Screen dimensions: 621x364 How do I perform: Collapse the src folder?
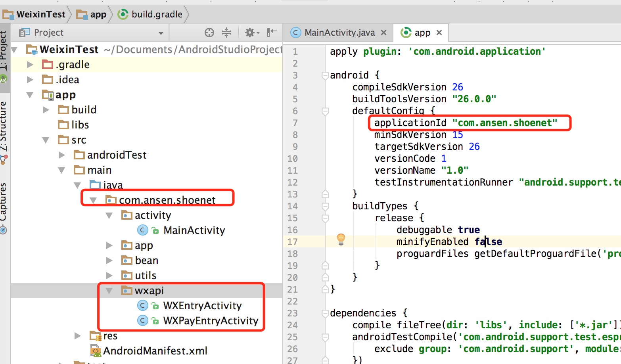pos(46,140)
